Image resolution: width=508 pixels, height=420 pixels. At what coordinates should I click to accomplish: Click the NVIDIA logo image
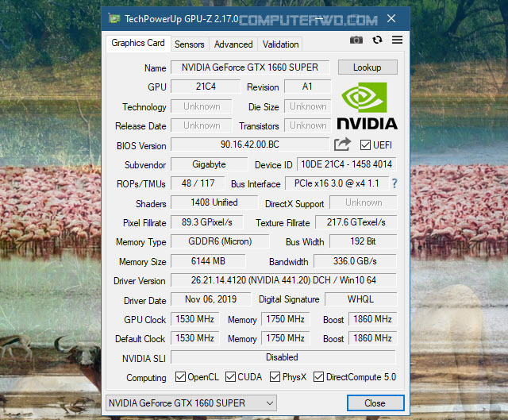(x=367, y=106)
